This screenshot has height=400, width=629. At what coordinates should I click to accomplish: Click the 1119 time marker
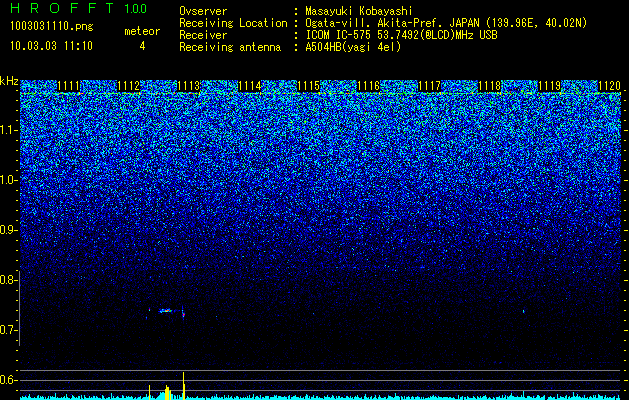point(549,85)
